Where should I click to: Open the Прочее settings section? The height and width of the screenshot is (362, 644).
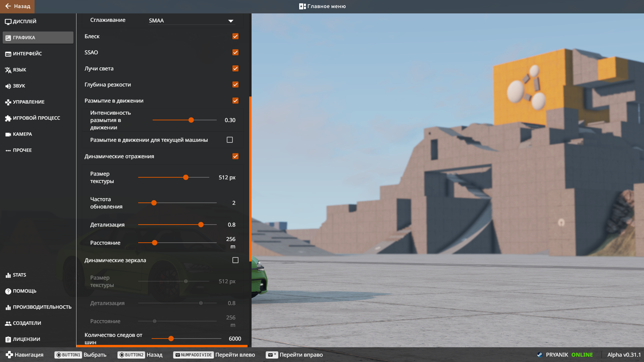(x=22, y=150)
